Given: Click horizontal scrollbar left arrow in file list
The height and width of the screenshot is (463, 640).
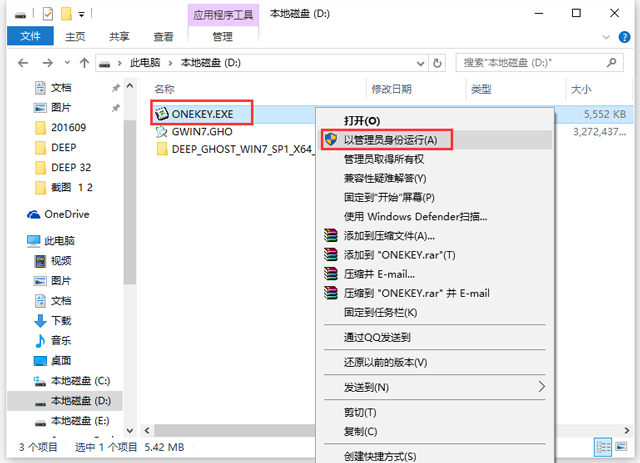Looking at the screenshot, I should pos(147,430).
